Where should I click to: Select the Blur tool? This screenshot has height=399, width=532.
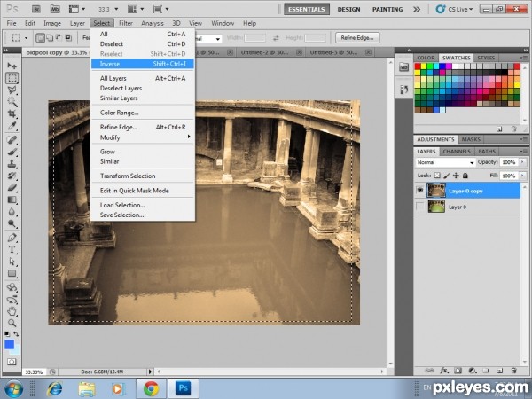point(12,212)
